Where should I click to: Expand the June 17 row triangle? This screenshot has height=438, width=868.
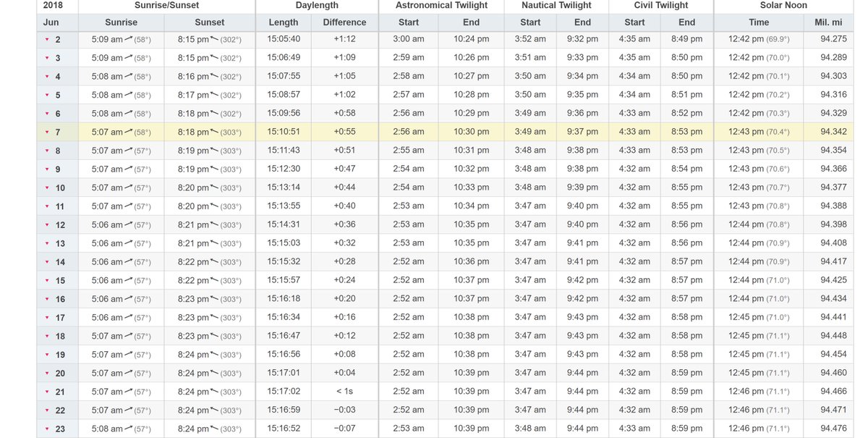(47, 318)
